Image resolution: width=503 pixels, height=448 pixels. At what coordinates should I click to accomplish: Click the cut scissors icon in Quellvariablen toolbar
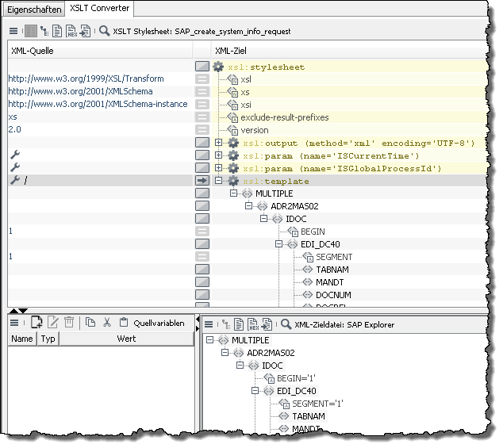point(107,323)
